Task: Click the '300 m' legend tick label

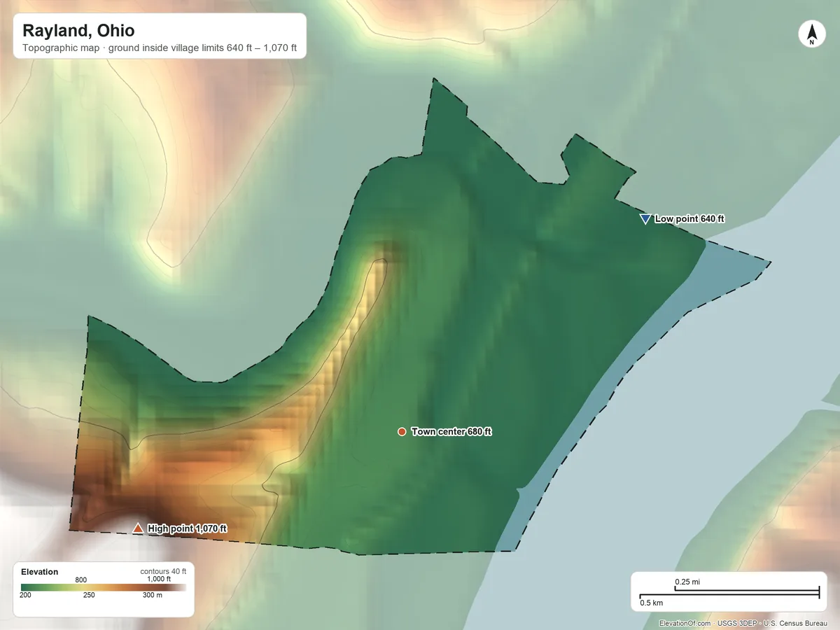Action: click(153, 596)
